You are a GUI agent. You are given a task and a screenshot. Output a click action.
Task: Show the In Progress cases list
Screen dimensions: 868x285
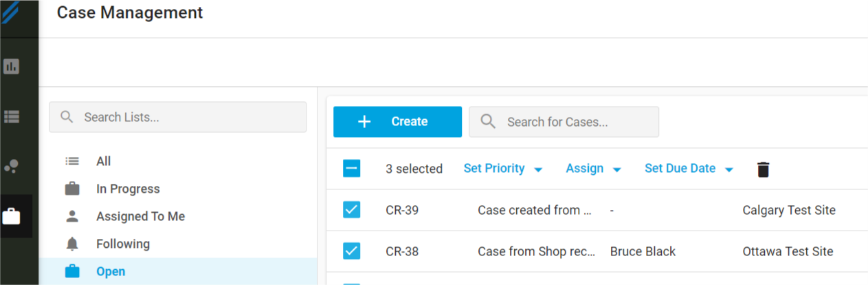click(127, 189)
